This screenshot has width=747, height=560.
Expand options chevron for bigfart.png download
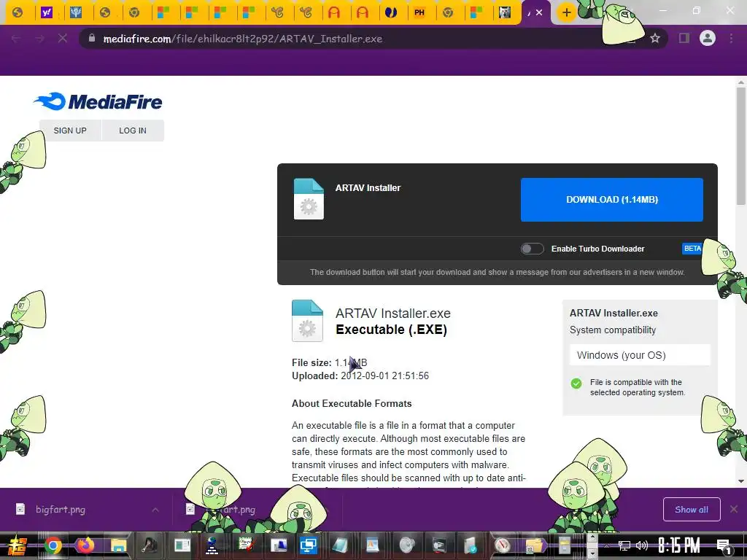[x=155, y=510]
